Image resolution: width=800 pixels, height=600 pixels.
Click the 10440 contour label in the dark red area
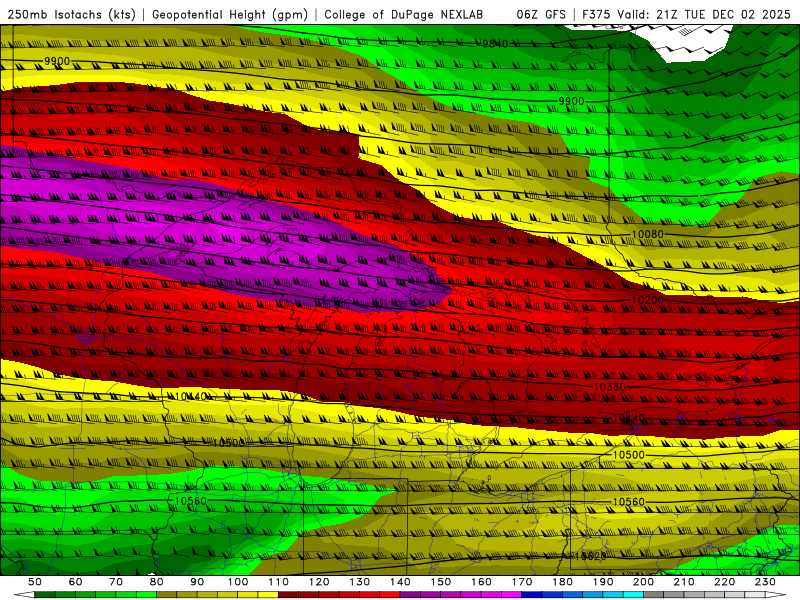coord(629,419)
